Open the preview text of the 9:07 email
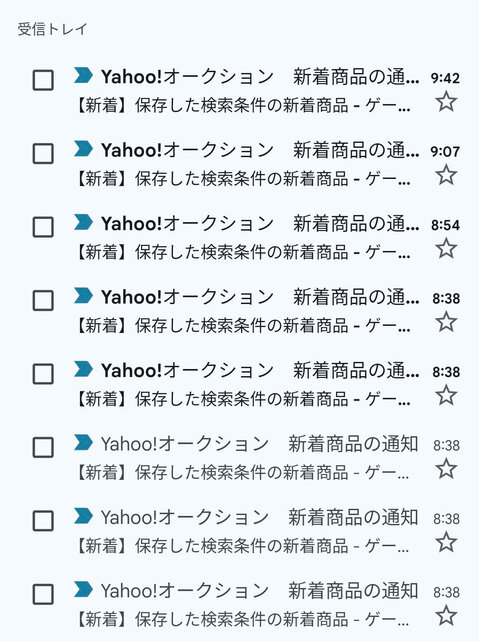 (x=243, y=179)
